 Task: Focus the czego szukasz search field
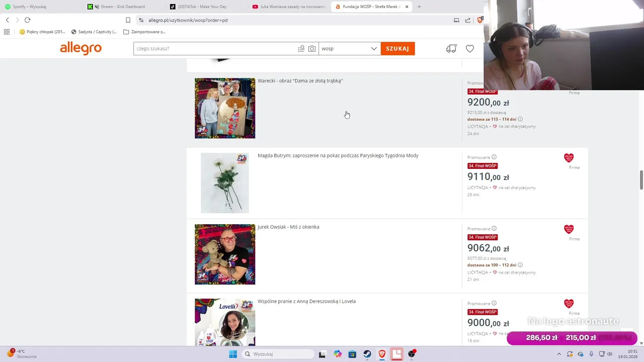(215, 49)
